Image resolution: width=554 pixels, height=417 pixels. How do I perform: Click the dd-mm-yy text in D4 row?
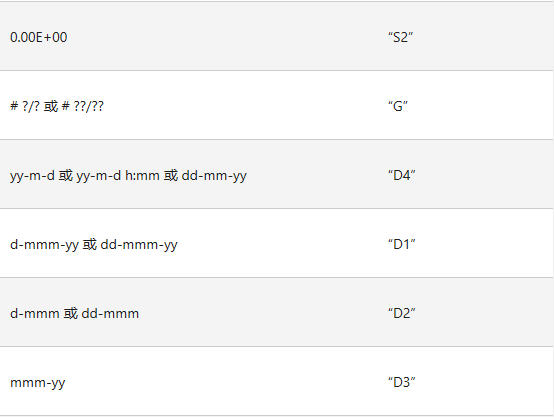click(214, 176)
